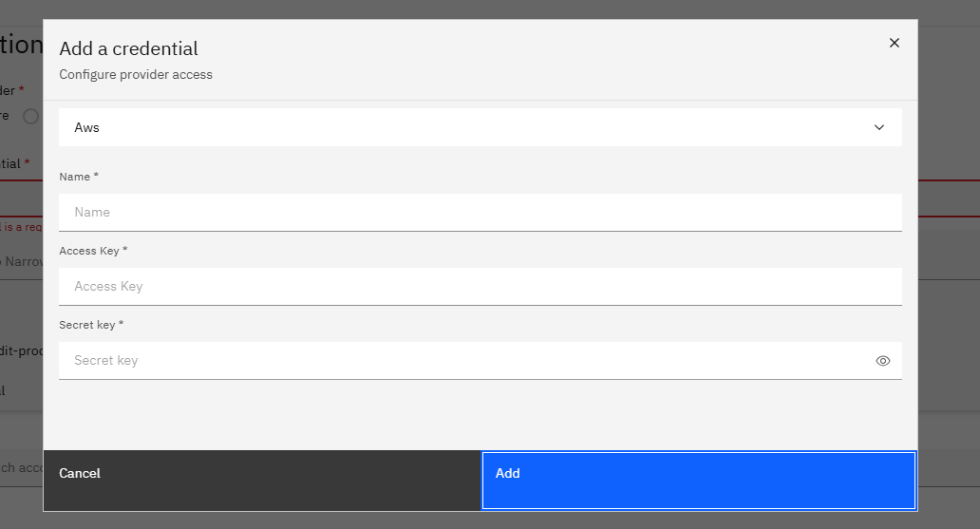Open the Aws provider selection box
Viewport: 980px width, 529px height.
(480, 127)
